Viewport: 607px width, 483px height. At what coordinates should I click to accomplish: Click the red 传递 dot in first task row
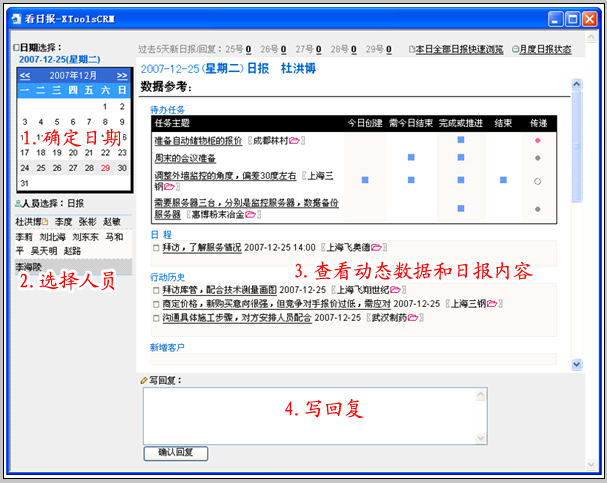tap(538, 141)
